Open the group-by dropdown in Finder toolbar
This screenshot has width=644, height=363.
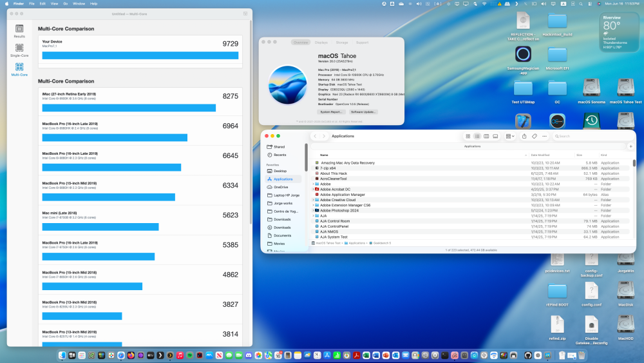click(510, 136)
